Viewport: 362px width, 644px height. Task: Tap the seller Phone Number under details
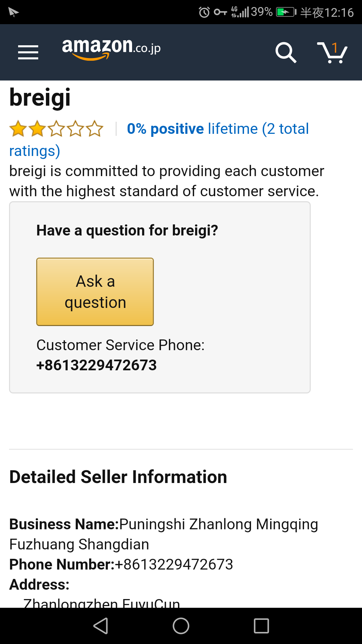(174, 565)
